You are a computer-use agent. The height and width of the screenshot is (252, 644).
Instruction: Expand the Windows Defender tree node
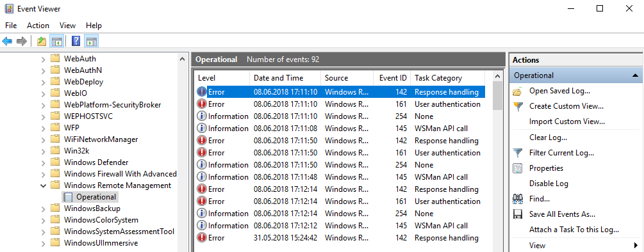(43, 162)
